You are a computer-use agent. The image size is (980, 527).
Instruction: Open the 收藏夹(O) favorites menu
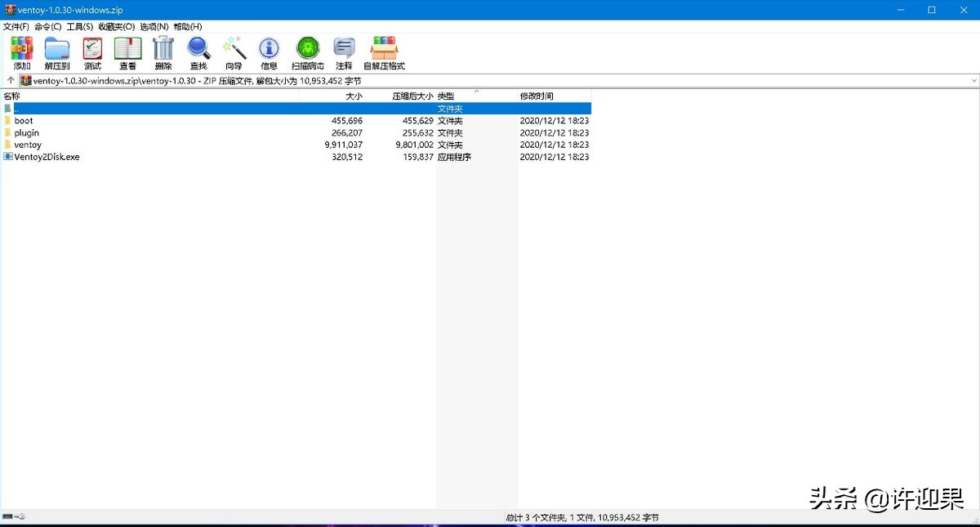click(116, 27)
